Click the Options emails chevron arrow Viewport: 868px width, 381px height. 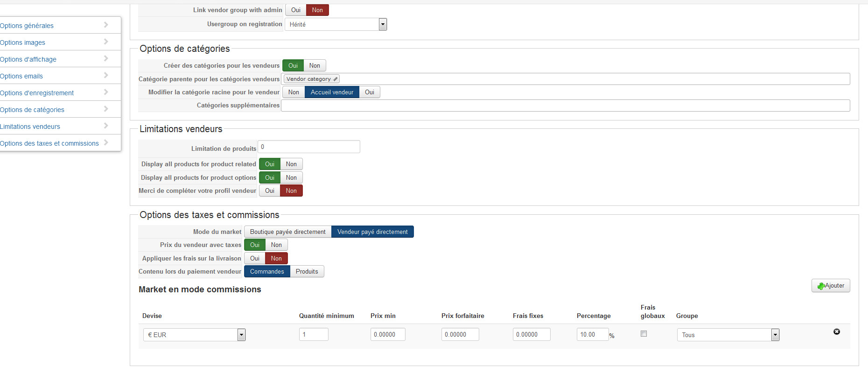click(x=106, y=75)
